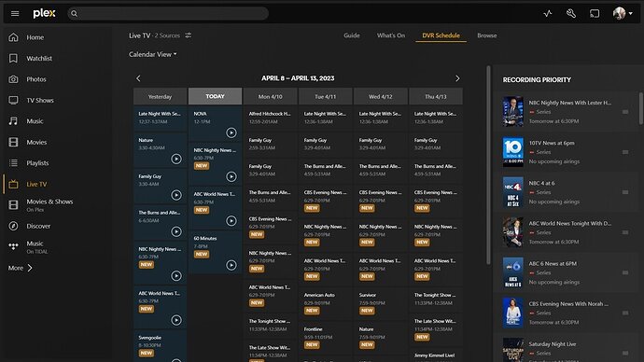
Task: Open Alfred Hitchcock entry on Mon 4/10
Action: [271, 118]
